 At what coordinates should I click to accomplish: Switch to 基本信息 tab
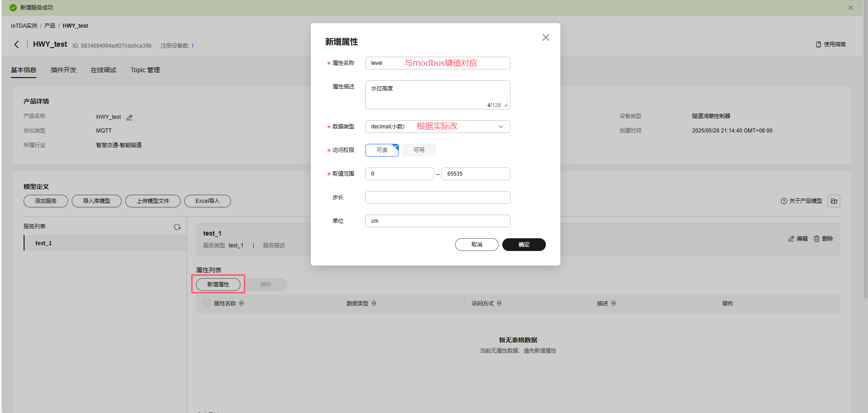24,70
